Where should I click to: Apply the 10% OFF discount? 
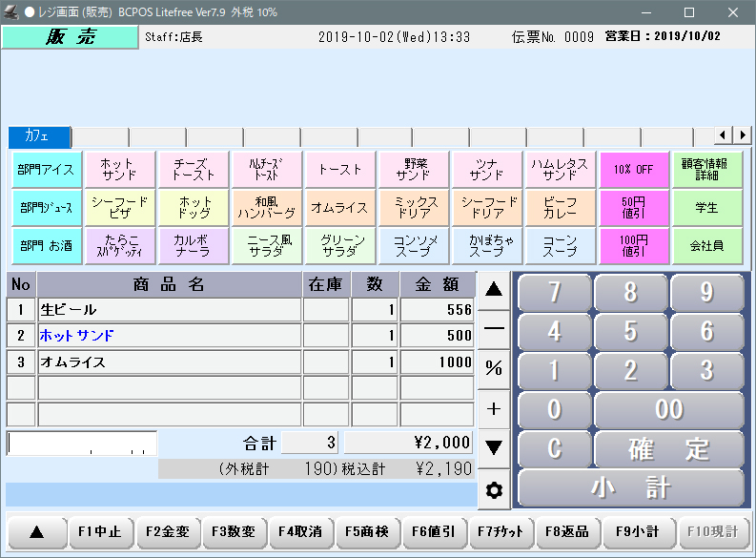(633, 170)
